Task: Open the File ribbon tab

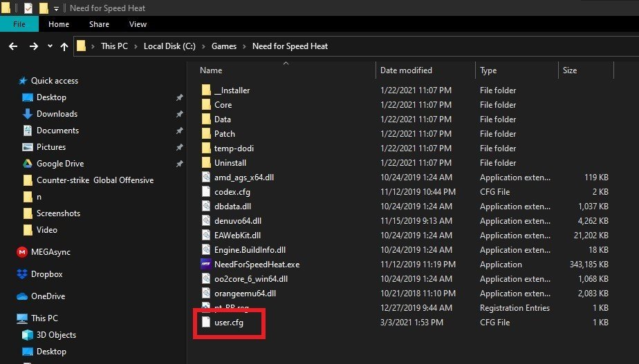Action: (19, 24)
